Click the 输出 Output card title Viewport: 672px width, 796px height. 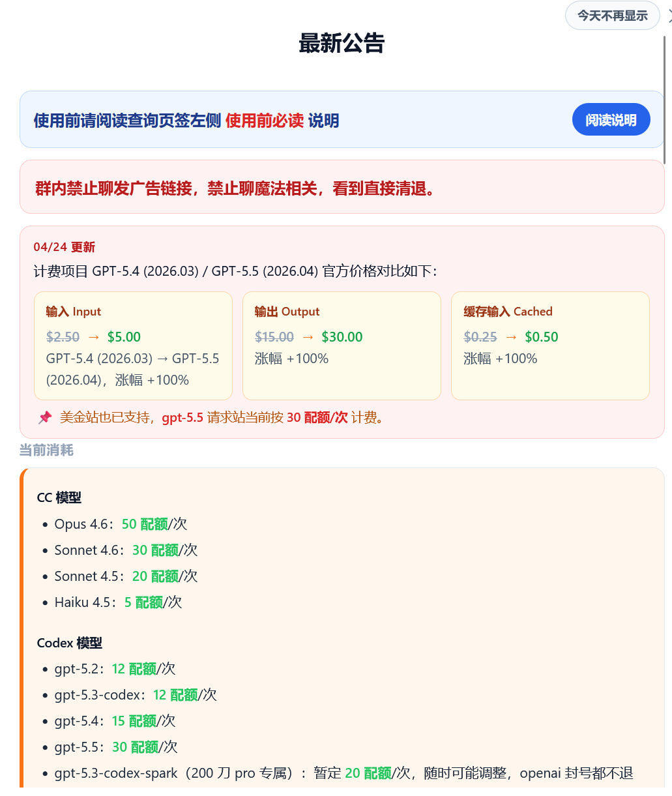(287, 312)
